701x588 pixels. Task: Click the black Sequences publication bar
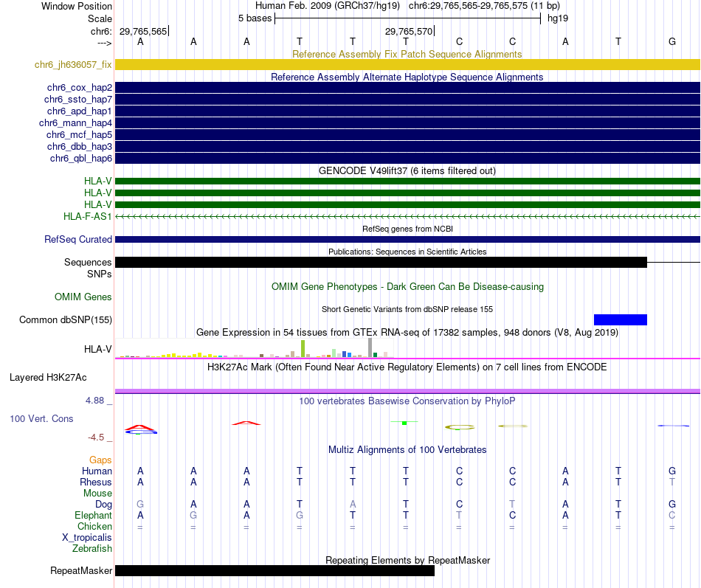coord(381,262)
